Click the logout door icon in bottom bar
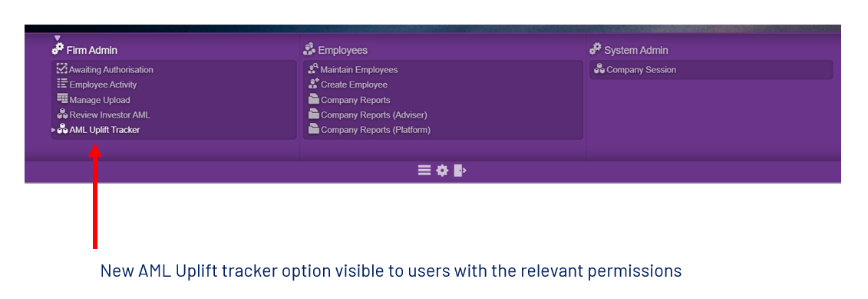The width and height of the screenshot is (868, 299). pyautogui.click(x=460, y=171)
